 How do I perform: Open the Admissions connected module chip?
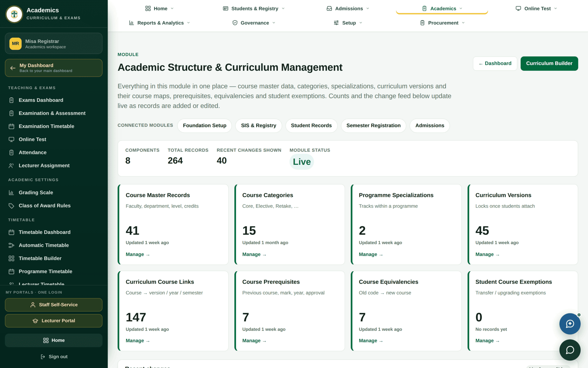point(430,126)
